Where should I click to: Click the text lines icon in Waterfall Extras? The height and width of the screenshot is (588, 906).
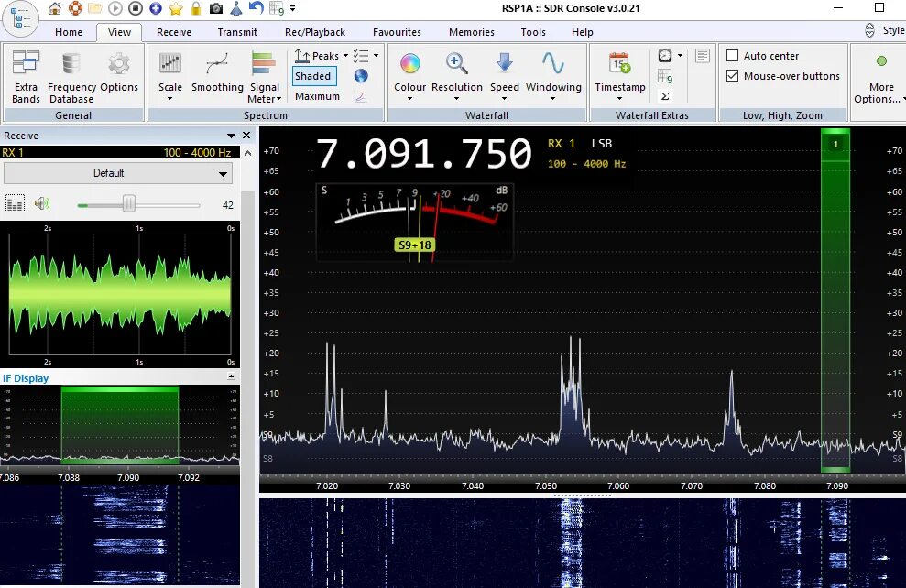click(x=703, y=56)
